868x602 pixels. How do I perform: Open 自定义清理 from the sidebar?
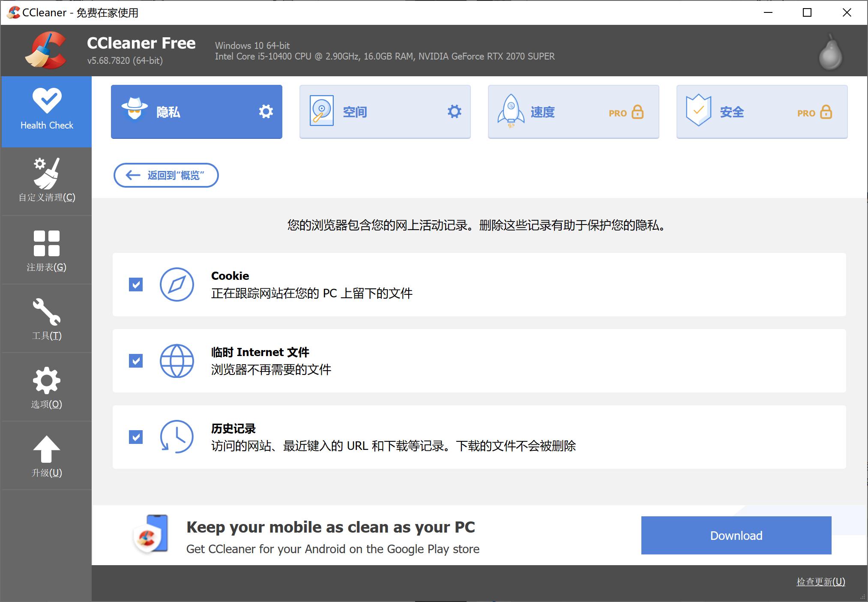click(x=46, y=180)
